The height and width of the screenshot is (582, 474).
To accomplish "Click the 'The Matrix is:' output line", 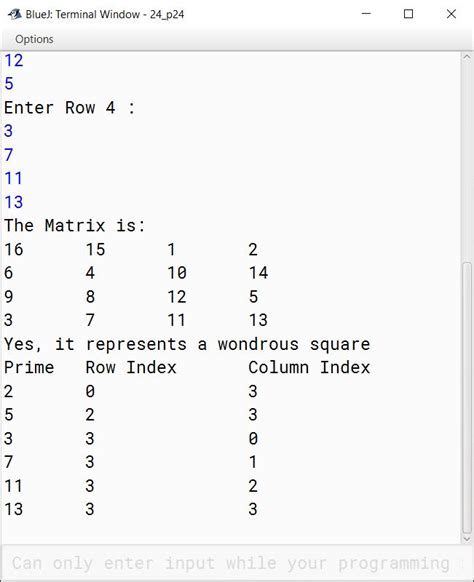I will pyautogui.click(x=75, y=225).
